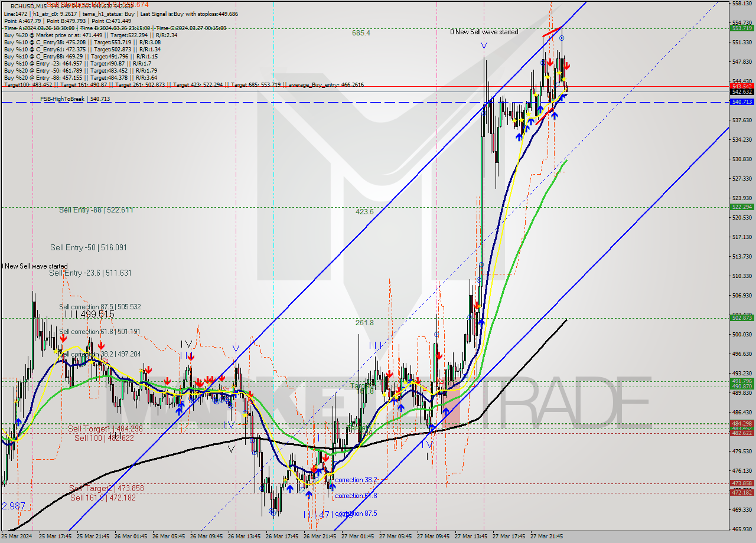Screen dimensions: 756x543
Task: Select the Sell 161.8 | 472.182 label
Action: click(103, 498)
